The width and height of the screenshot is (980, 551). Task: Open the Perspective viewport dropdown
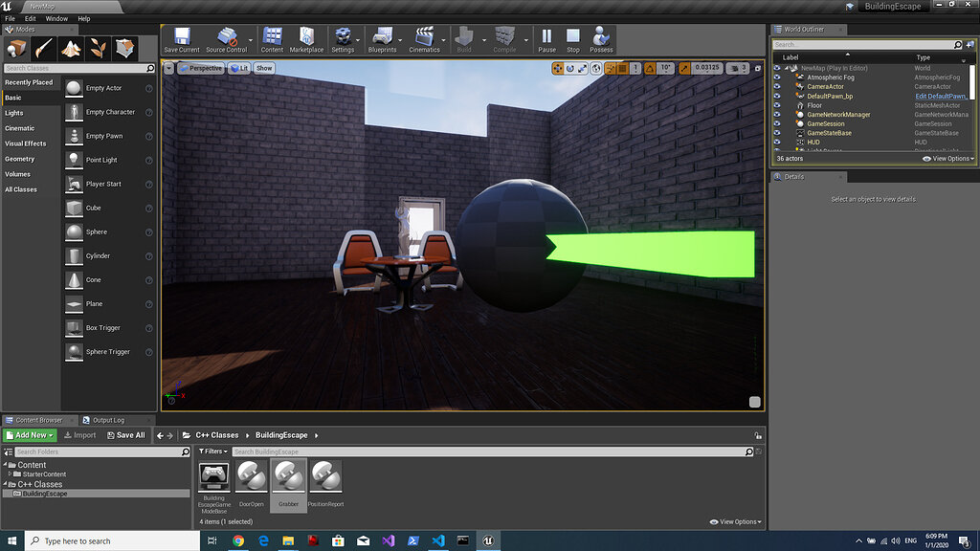201,68
